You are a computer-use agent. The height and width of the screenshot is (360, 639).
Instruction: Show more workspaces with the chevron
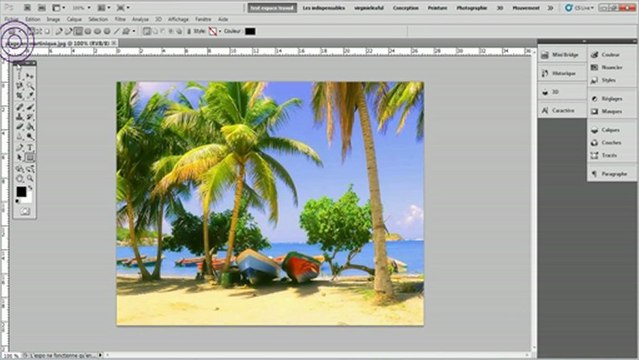[550, 8]
